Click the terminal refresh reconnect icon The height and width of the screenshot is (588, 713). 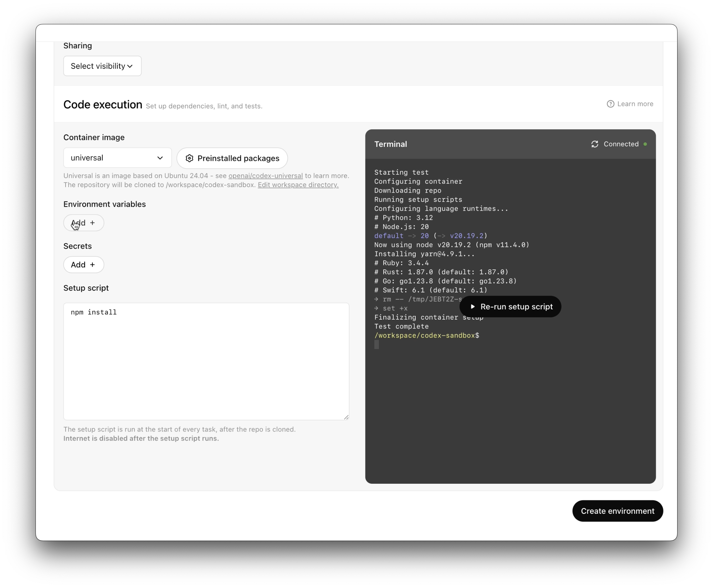point(594,144)
